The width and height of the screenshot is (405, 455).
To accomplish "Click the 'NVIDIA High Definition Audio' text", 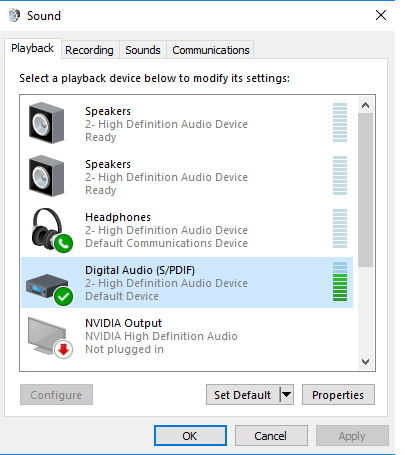I will (161, 336).
